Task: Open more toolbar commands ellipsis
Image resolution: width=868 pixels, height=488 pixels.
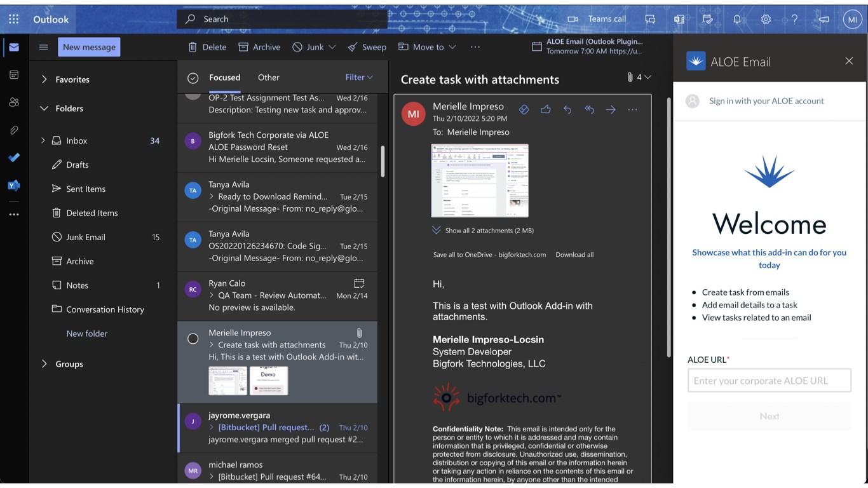Action: pyautogui.click(x=475, y=47)
